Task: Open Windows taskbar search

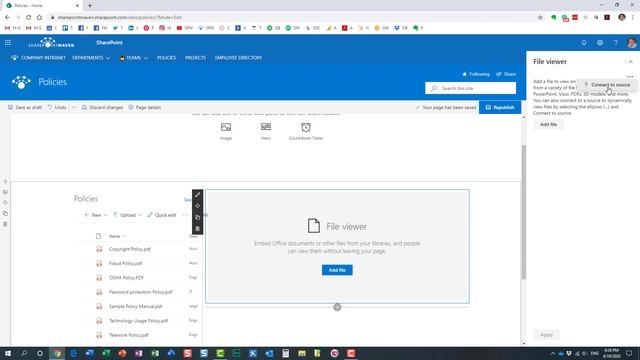Action: point(24,353)
